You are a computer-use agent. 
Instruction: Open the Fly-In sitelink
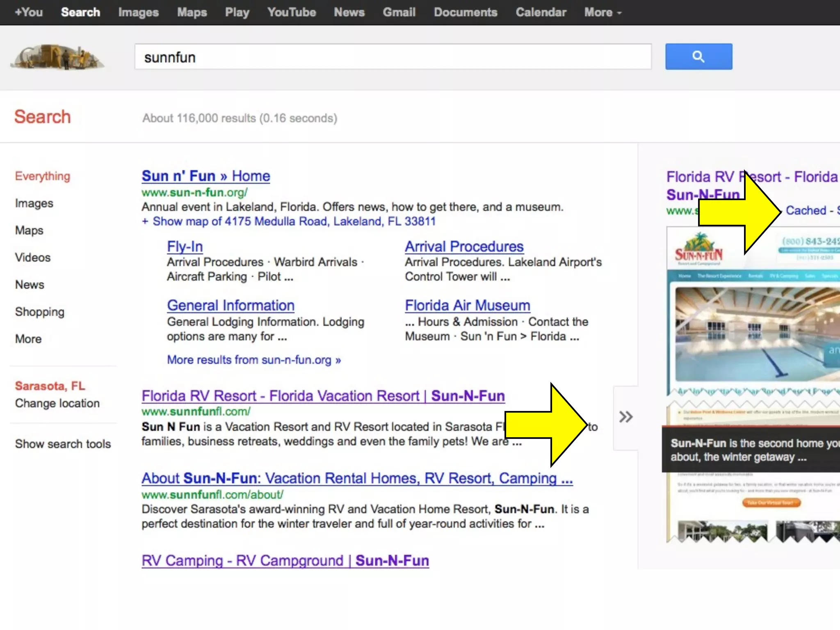coord(185,247)
